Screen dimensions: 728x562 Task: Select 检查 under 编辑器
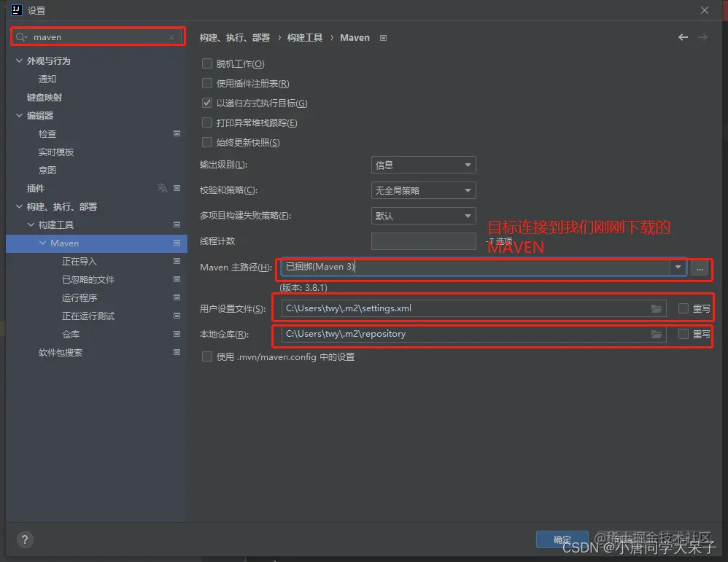click(x=47, y=133)
